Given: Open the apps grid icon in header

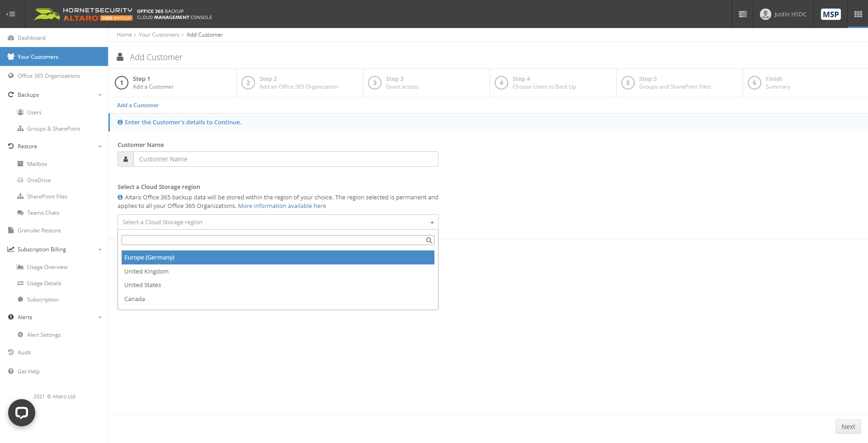Looking at the screenshot, I should click(x=858, y=14).
